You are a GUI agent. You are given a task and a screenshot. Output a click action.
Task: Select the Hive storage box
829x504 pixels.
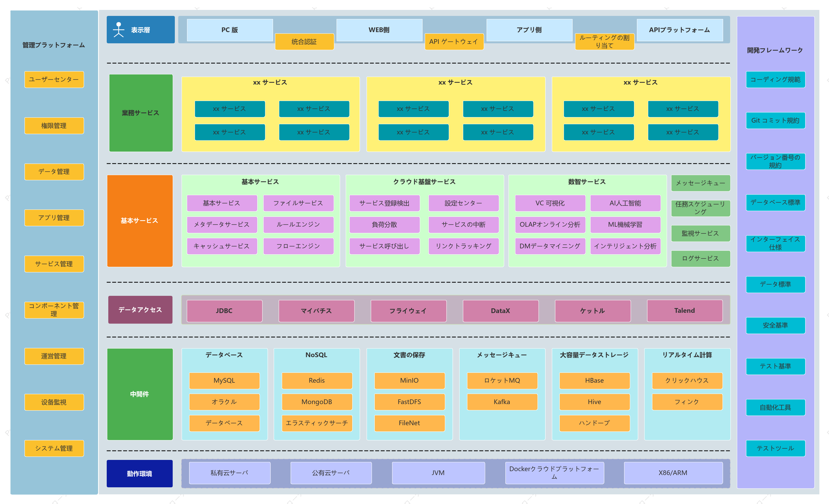[x=594, y=402]
